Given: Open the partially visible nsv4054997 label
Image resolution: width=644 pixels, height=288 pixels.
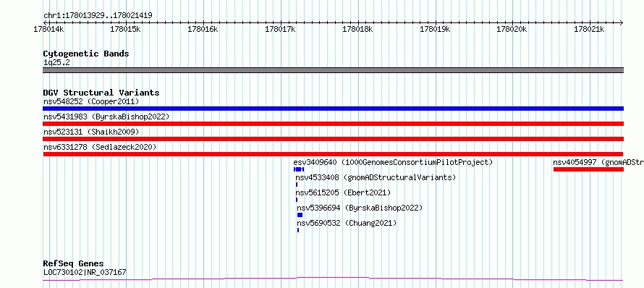Looking at the screenshot, I should tap(598, 162).
